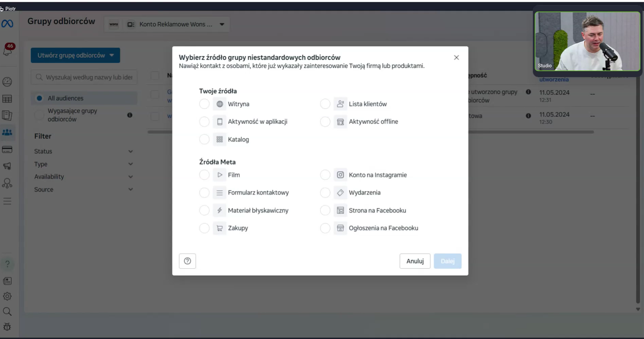Select the Witryna radio button

(x=204, y=104)
